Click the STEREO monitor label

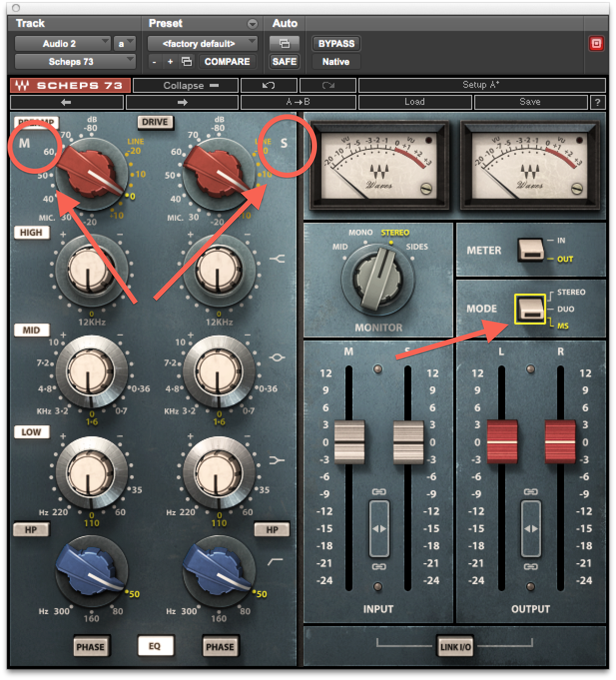point(395,233)
